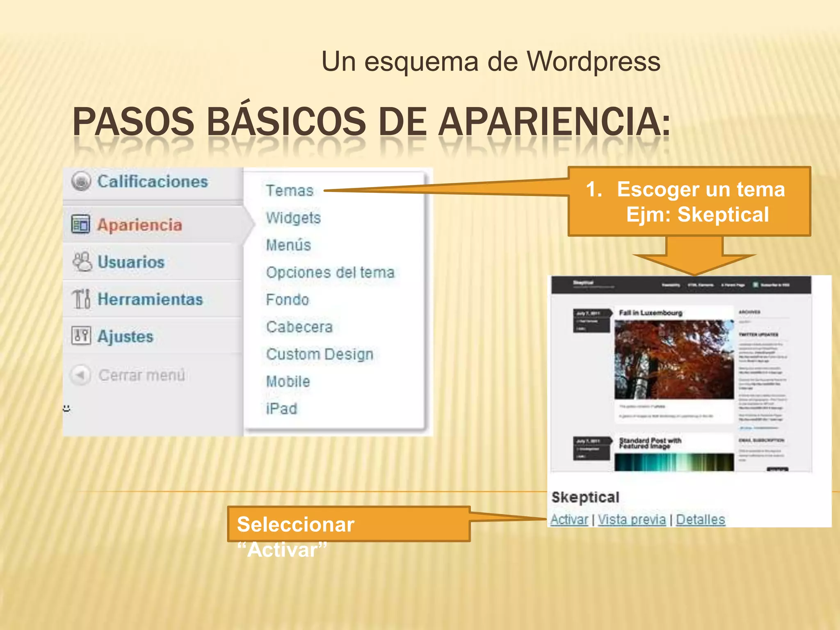Image resolution: width=840 pixels, height=630 pixels.
Task: Select Widgets in Apariencia submenu
Action: pos(293,218)
